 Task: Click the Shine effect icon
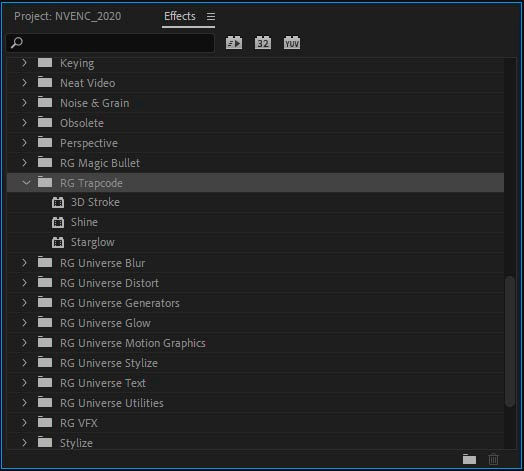click(x=58, y=222)
